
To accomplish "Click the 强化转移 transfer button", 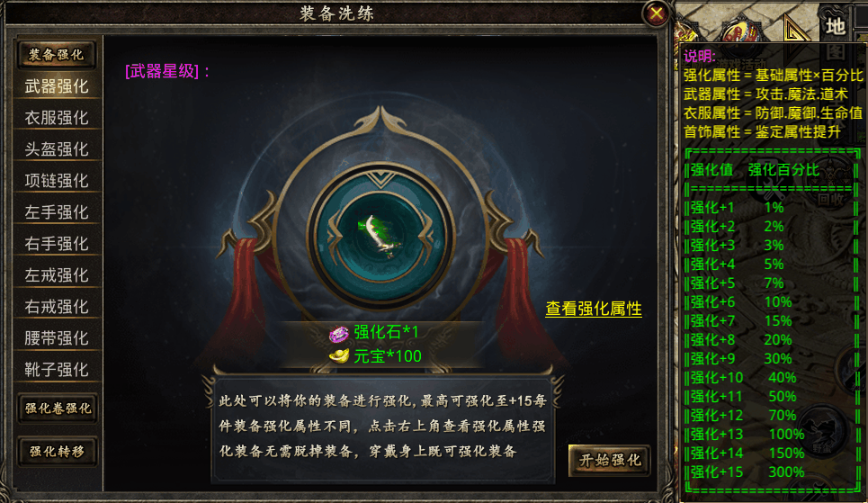I will (58, 452).
